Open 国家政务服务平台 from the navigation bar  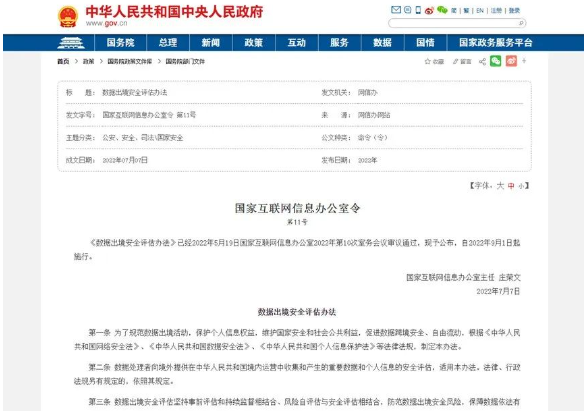(x=496, y=43)
